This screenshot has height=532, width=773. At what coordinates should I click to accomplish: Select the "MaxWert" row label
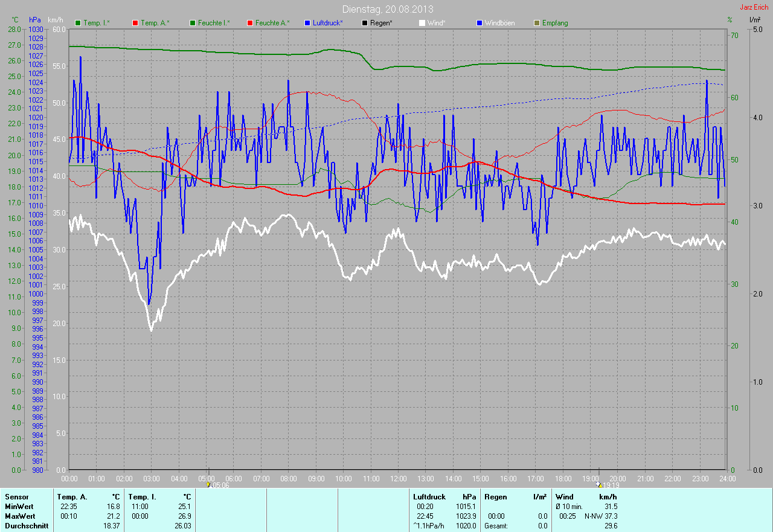point(21,516)
